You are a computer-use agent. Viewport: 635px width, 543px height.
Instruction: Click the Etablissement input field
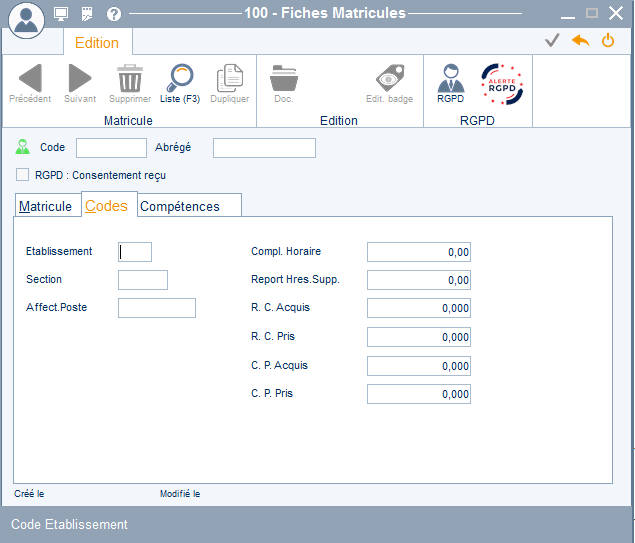pyautogui.click(x=135, y=252)
